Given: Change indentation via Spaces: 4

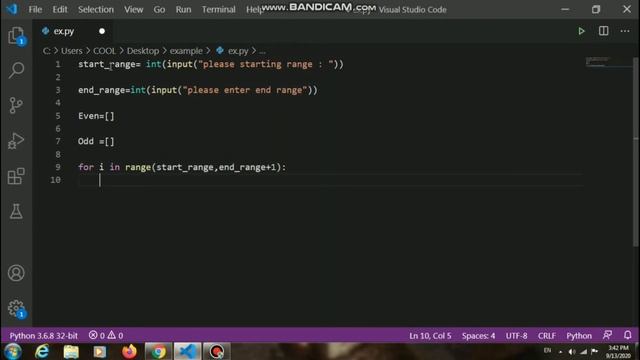Looking at the screenshot, I should pyautogui.click(x=478, y=336).
